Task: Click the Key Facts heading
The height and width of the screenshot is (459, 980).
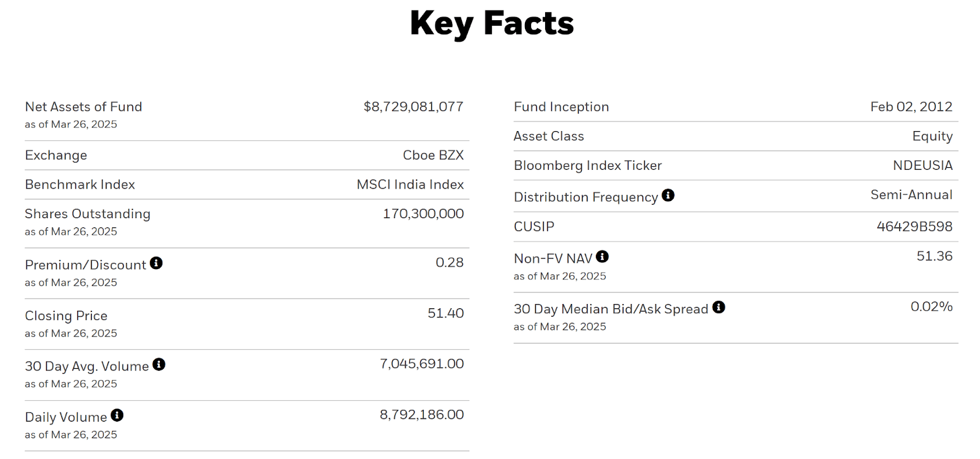Action: coord(491,23)
